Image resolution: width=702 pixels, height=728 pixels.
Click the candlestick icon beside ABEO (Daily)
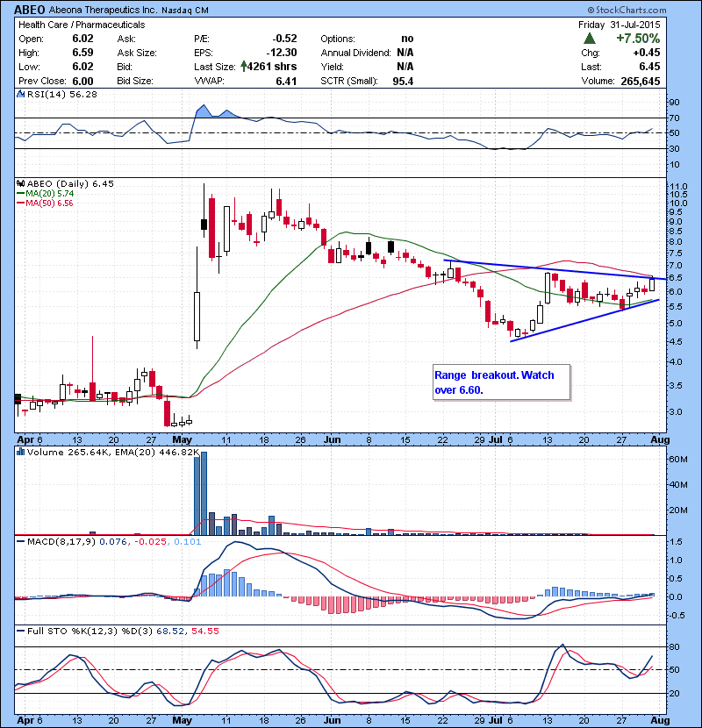coord(20,183)
